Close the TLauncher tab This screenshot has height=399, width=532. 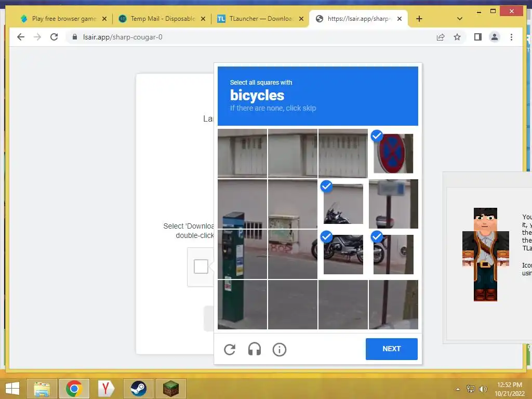click(301, 19)
